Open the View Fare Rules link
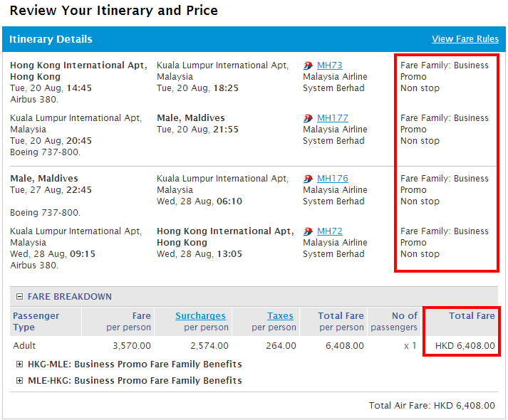The height and width of the screenshot is (420, 508). click(465, 39)
